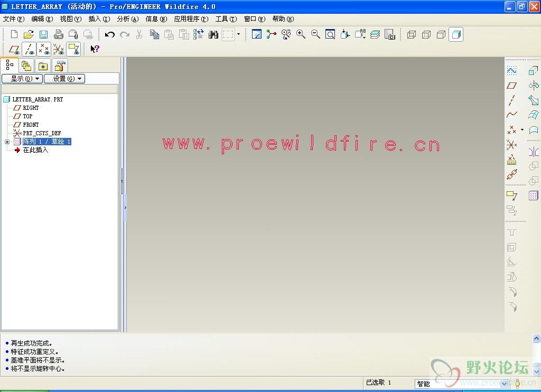Toggle datum points display

click(x=44, y=49)
